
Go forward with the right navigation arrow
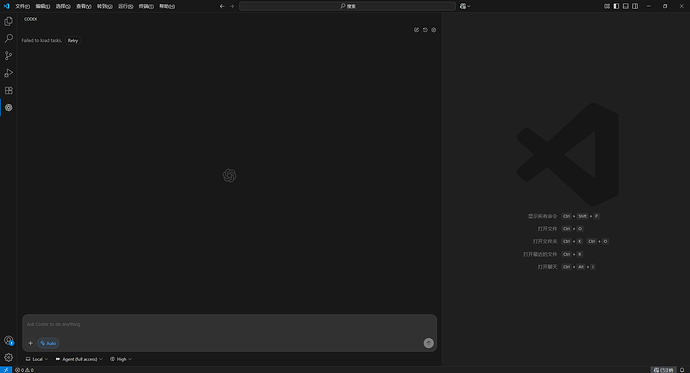click(232, 6)
